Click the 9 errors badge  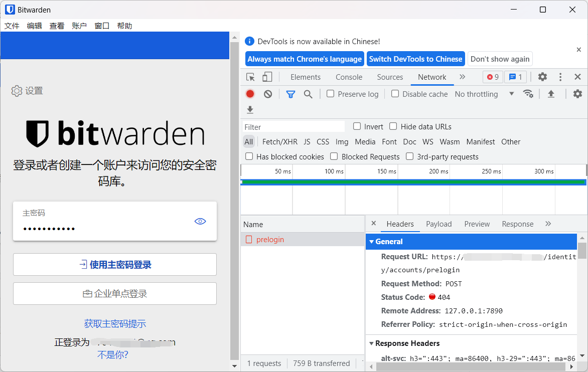(493, 77)
